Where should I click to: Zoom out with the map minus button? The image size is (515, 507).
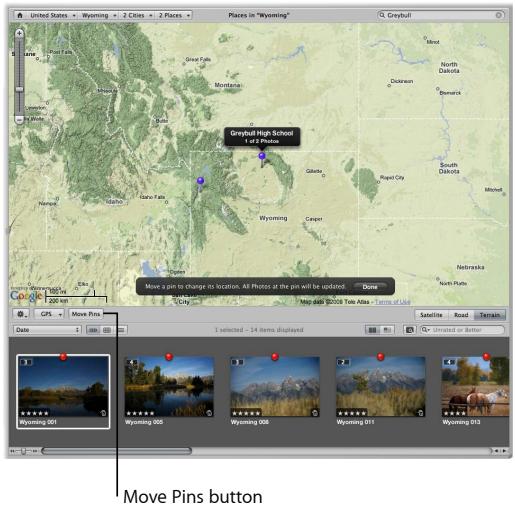[19, 119]
